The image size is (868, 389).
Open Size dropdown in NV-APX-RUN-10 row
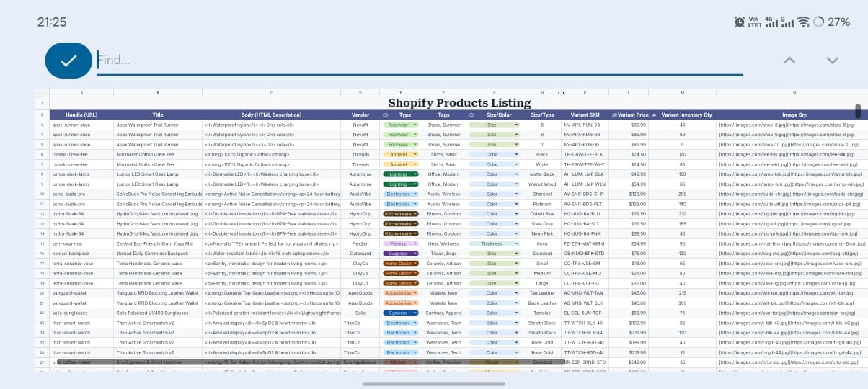pyautogui.click(x=495, y=145)
